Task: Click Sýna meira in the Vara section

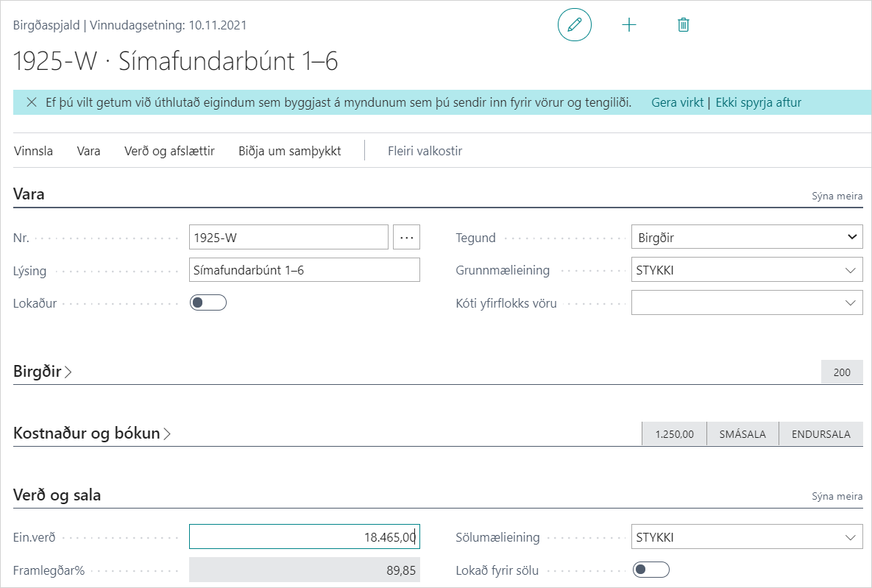Action: 837,196
